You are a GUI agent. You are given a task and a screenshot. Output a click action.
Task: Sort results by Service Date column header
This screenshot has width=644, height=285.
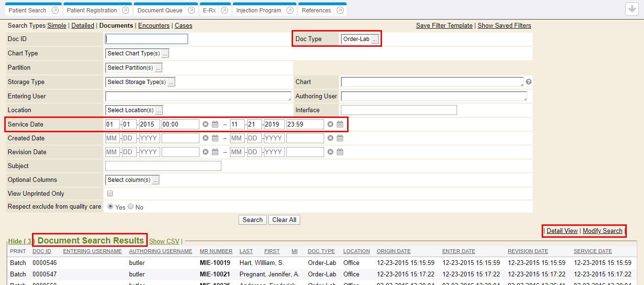pos(592,251)
